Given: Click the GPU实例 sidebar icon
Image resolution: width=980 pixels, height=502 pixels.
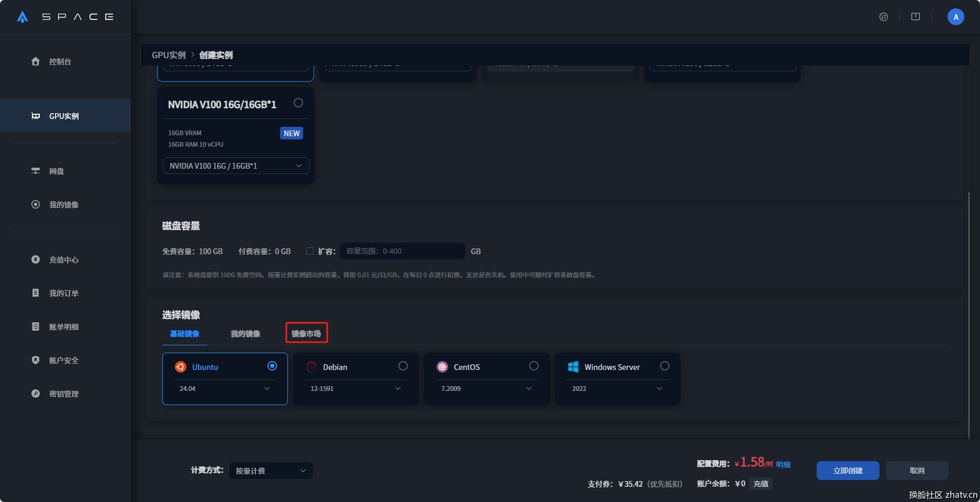Looking at the screenshot, I should (36, 116).
